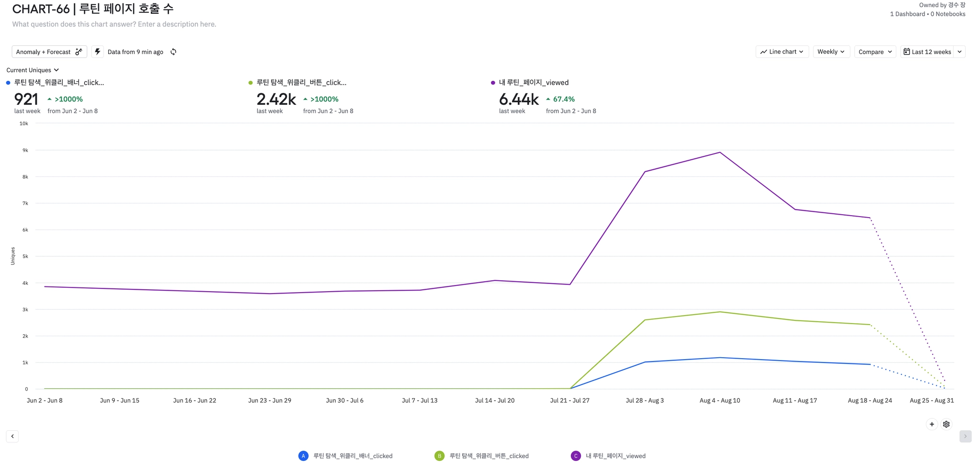Open the Last 12 weeks date range
Viewport: 980px width, 470px height.
coord(931,52)
